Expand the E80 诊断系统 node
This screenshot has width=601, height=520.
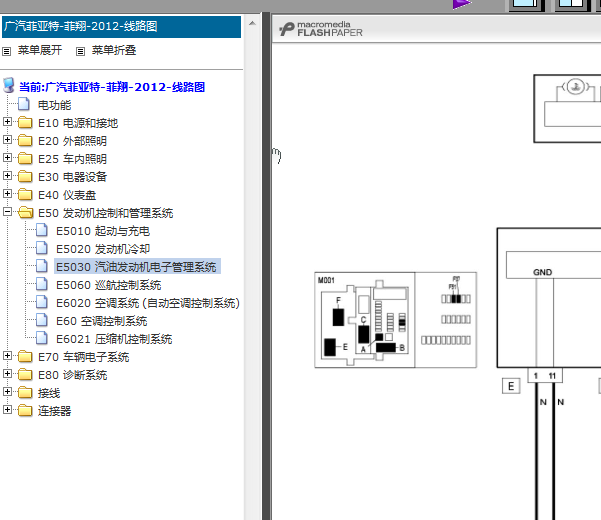(7, 374)
